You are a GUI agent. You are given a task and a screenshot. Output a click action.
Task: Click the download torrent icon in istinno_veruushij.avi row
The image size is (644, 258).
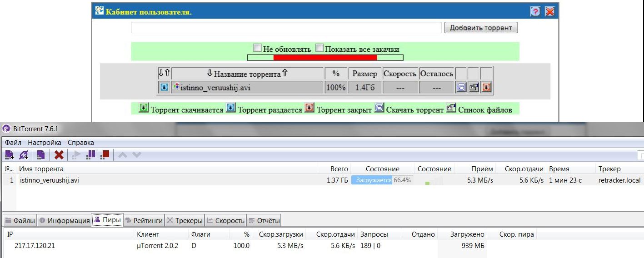[461, 87]
